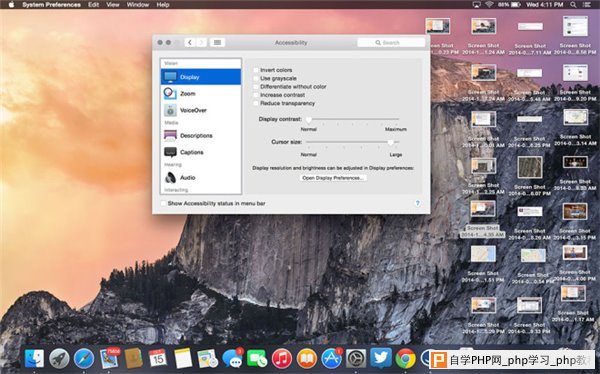This screenshot has height=374, width=600.
Task: Open Mail stamp icon in Dock
Action: [x=109, y=358]
